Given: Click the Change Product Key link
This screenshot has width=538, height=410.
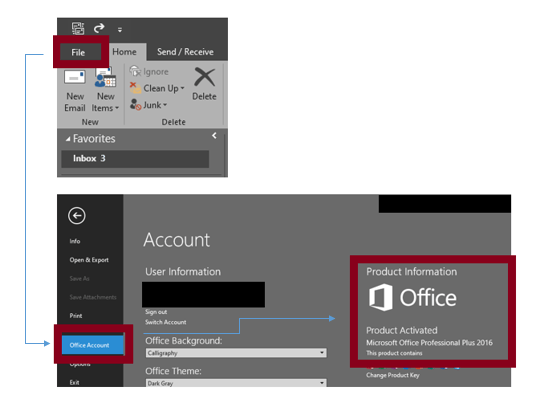Looking at the screenshot, I should coord(393,375).
